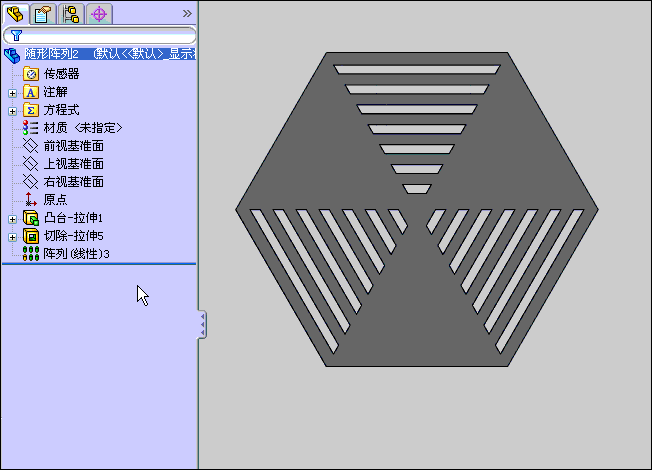The image size is (652, 470).
Task: Click the 切除-拉伸5 cut icon
Action: pyautogui.click(x=31, y=236)
